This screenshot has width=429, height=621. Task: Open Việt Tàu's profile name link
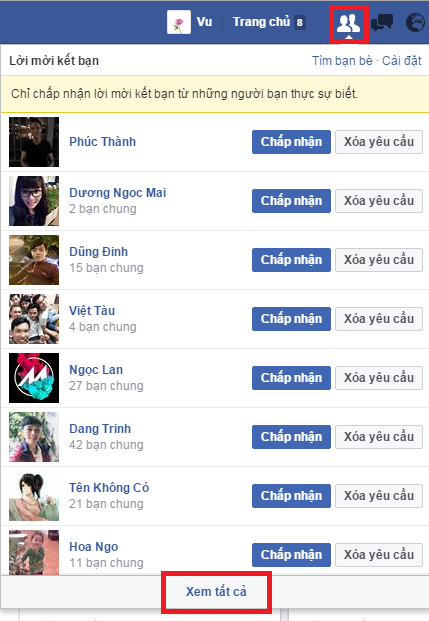92,310
